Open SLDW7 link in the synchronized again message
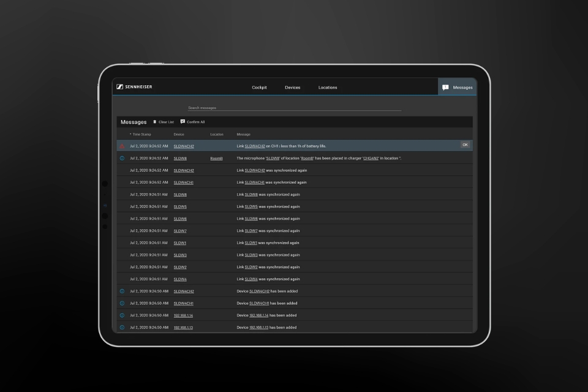Viewport: 588px width, 392px height. pyautogui.click(x=251, y=231)
